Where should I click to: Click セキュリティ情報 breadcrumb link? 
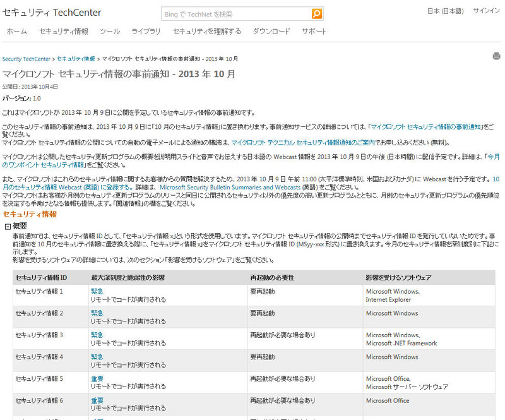pos(76,59)
